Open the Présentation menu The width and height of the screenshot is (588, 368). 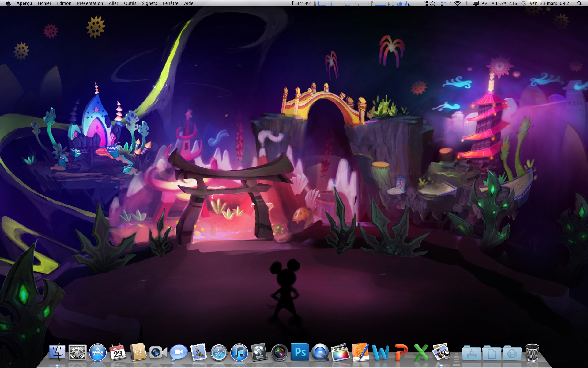90,3
